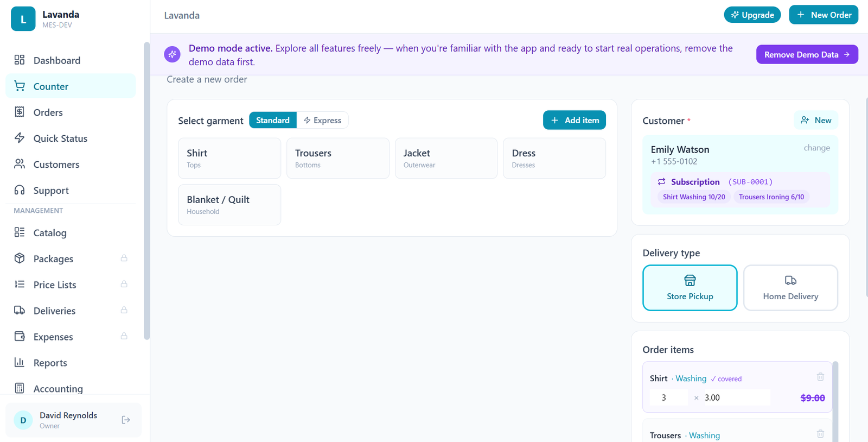Create a New Order
The width and height of the screenshot is (868, 442).
[x=824, y=15]
